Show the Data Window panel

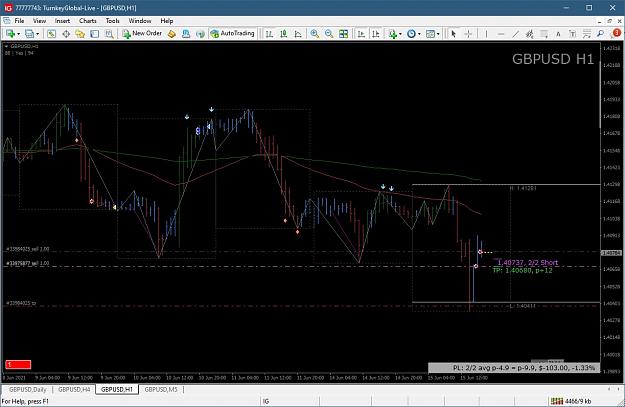[x=66, y=34]
